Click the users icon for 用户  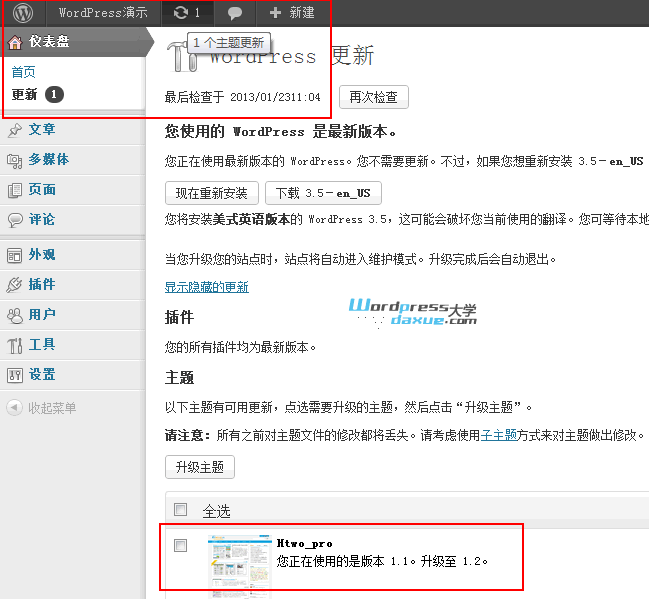pos(15,316)
